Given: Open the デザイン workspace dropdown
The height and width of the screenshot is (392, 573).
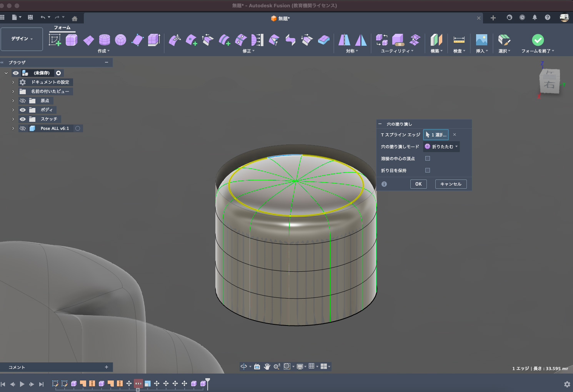Looking at the screenshot, I should pyautogui.click(x=22, y=39).
